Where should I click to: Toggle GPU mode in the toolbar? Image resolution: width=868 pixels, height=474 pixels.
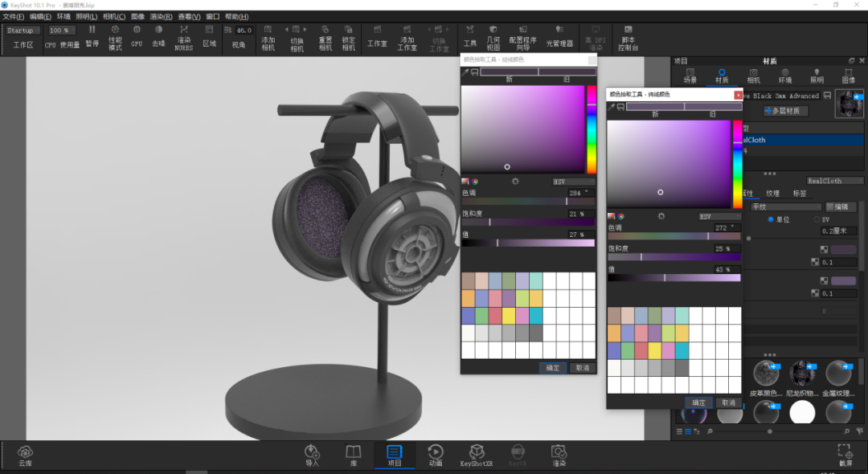tap(137, 36)
